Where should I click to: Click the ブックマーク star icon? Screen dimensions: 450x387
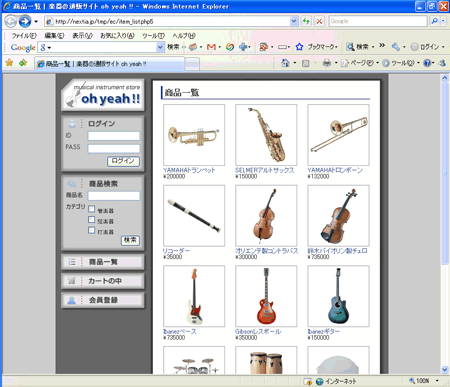pos(299,47)
